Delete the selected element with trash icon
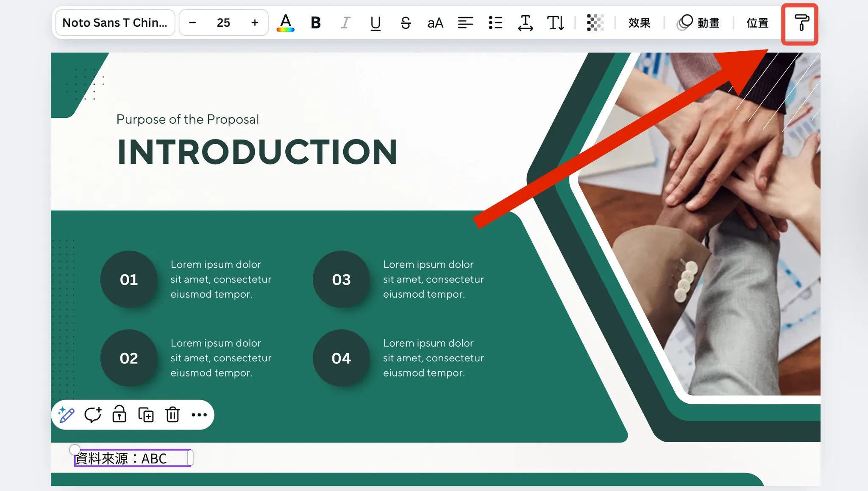The height and width of the screenshot is (491, 868). [x=172, y=415]
